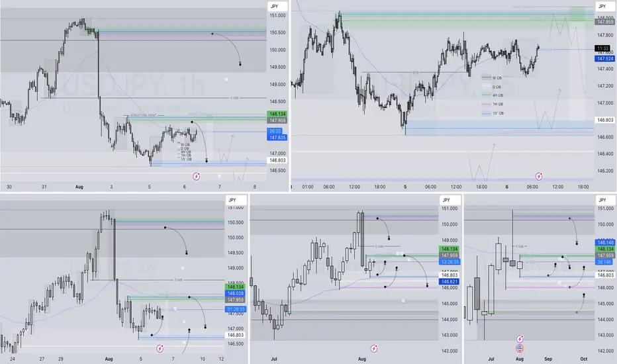This screenshot has width=617, height=364.
Task: Click the 12:00 label between 5 and 6 on top-right chart
Action: tap(456, 187)
